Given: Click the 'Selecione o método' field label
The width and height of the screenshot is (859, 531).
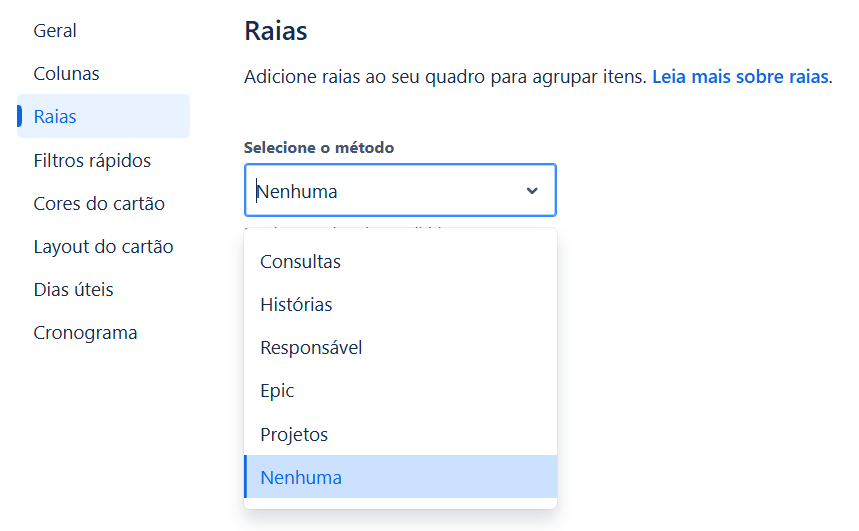Looking at the screenshot, I should pyautogui.click(x=319, y=147).
